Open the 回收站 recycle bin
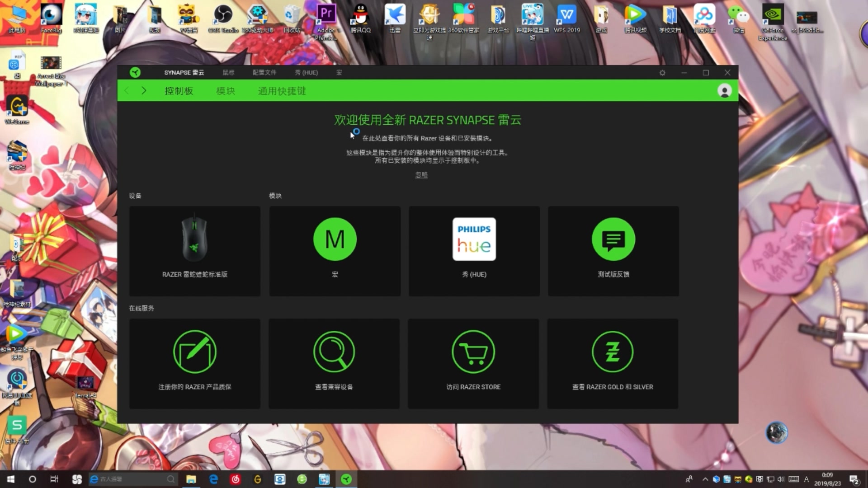Viewport: 868px width, 488px height. [292, 18]
